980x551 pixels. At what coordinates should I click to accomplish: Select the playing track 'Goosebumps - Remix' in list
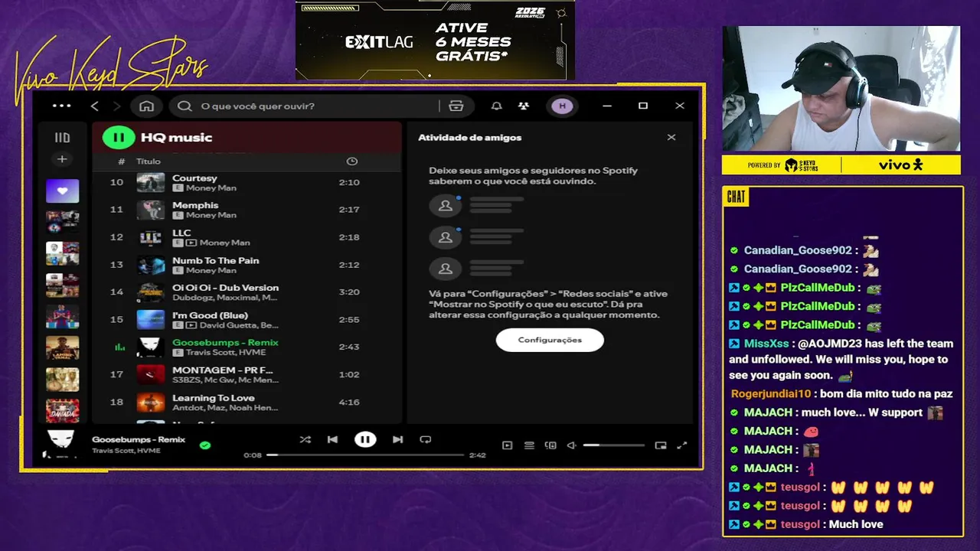click(225, 342)
